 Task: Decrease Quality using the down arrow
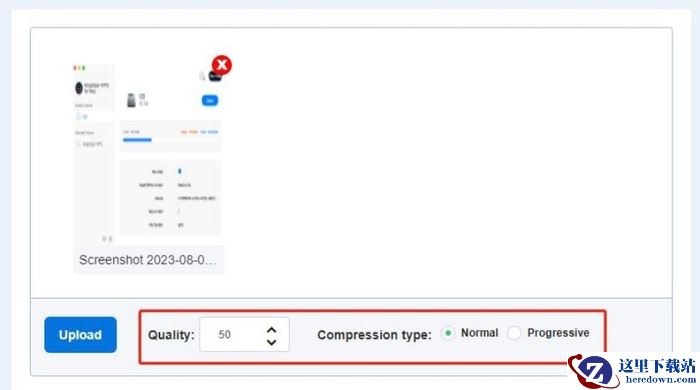(271, 342)
